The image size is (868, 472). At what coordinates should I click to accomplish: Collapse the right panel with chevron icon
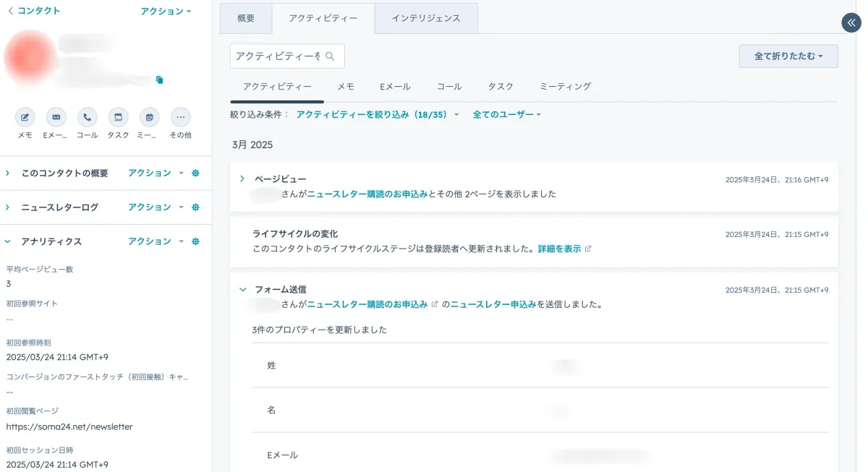(x=851, y=22)
